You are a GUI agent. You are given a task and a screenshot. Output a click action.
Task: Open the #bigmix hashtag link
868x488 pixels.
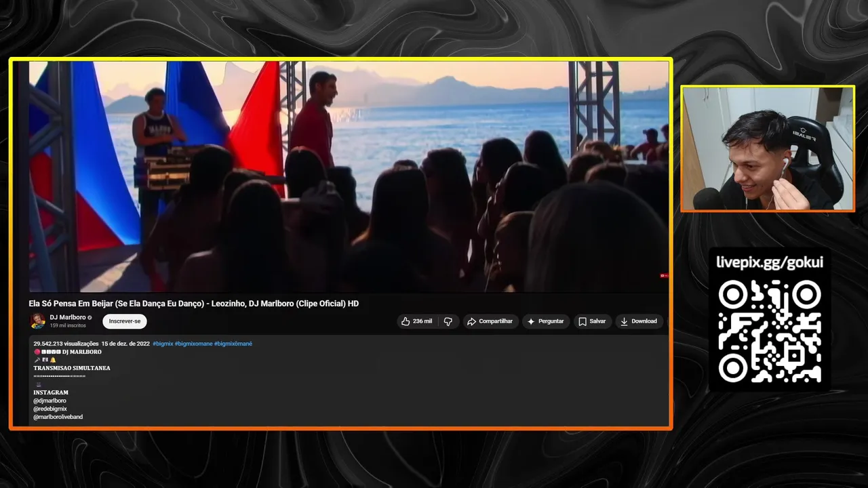tap(163, 344)
